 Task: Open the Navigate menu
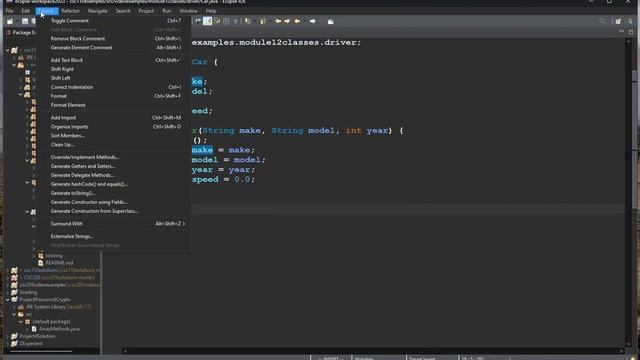98,11
